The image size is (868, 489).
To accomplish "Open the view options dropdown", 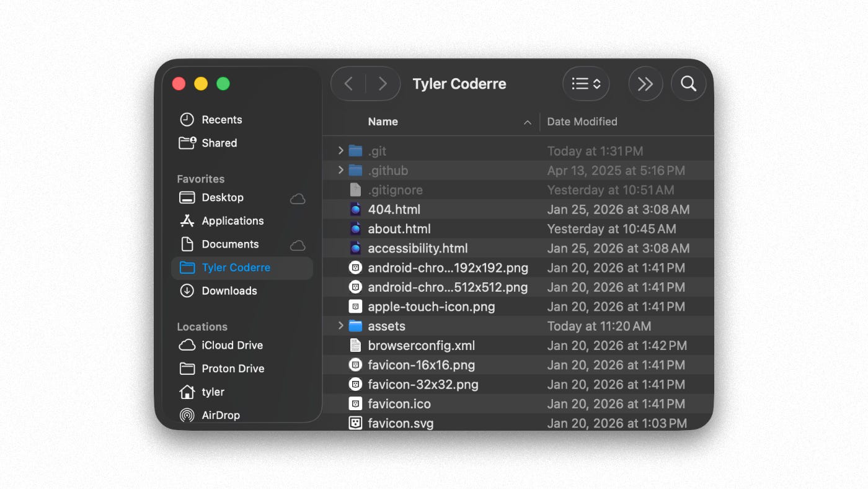I will pyautogui.click(x=585, y=83).
